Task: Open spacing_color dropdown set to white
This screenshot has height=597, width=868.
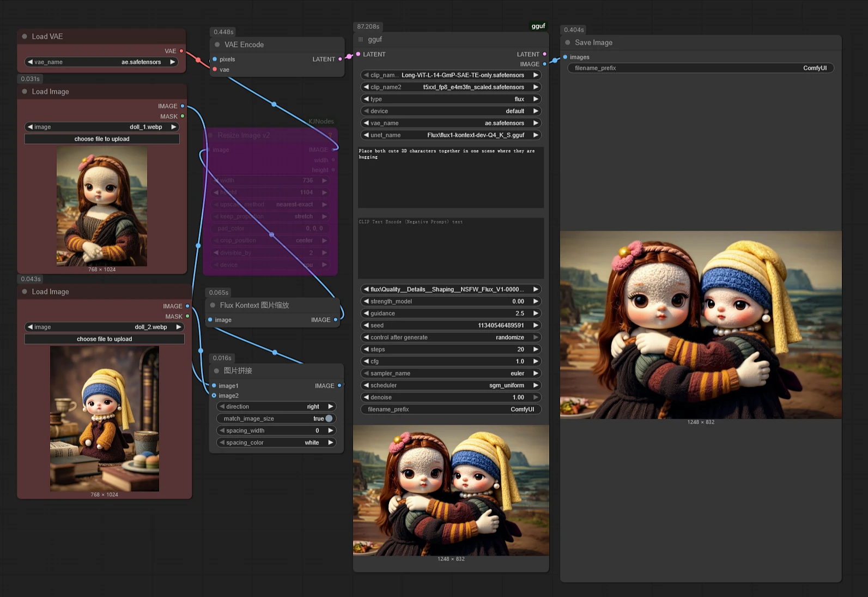Action: pyautogui.click(x=276, y=443)
